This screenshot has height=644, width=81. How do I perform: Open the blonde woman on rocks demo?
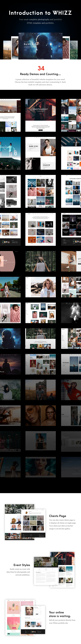pyautogui.click(x=40, y=287)
